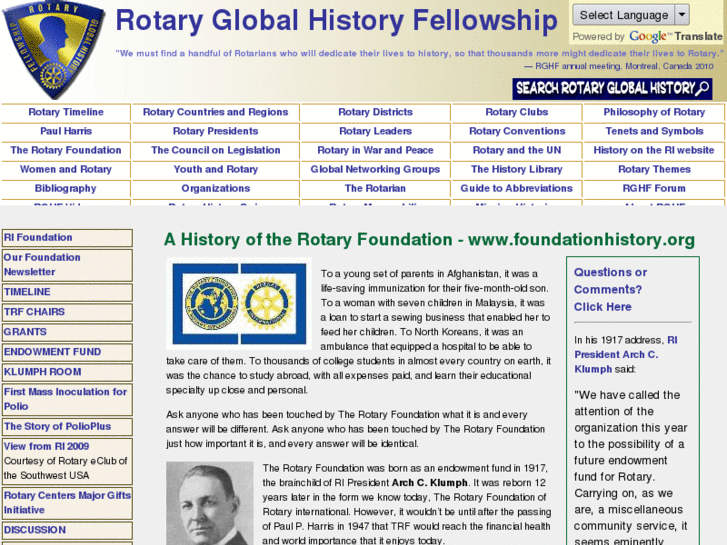
Task: Open History on the RI website
Action: 654,150
